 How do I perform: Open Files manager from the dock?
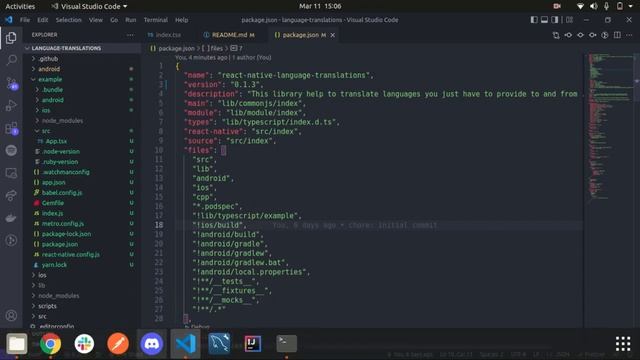tap(17, 344)
